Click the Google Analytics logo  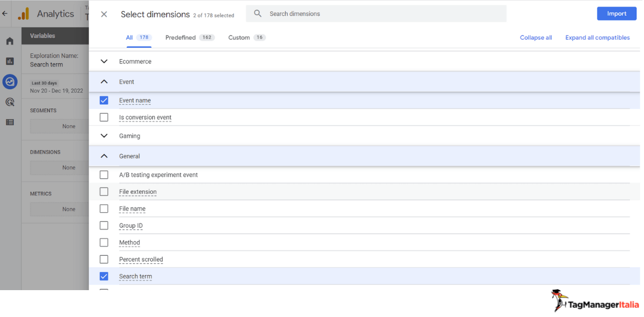(x=24, y=14)
